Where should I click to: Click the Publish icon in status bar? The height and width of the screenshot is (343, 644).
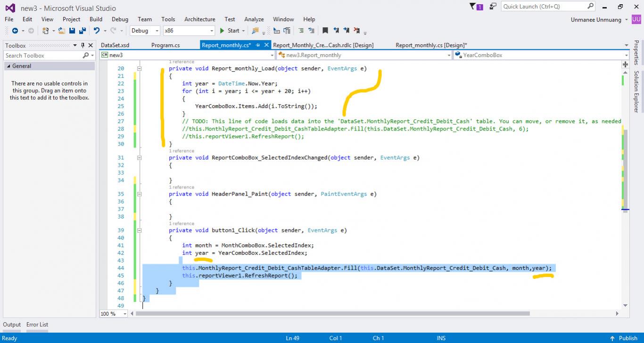pos(612,338)
